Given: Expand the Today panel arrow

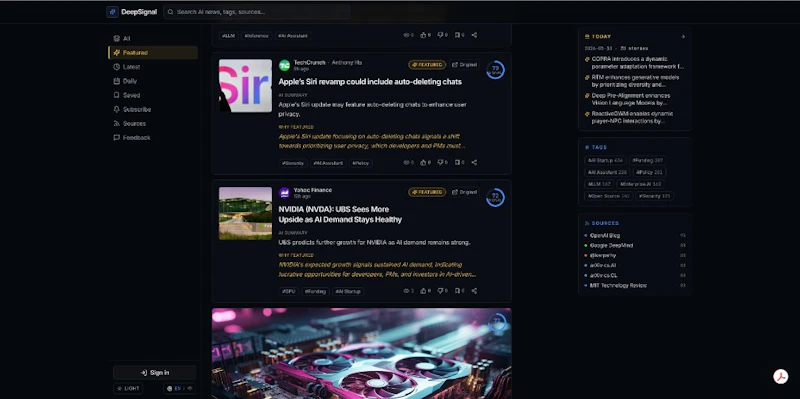Looking at the screenshot, I should pyautogui.click(x=683, y=37).
